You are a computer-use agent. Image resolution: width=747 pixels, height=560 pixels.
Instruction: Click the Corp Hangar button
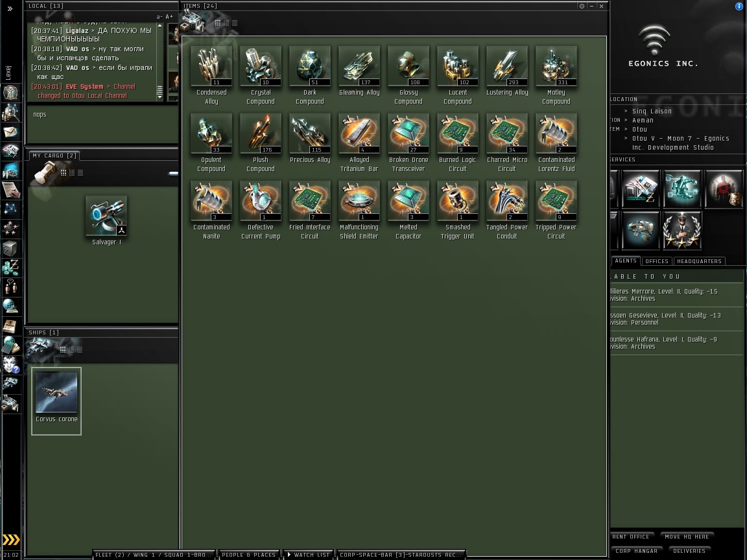click(636, 551)
